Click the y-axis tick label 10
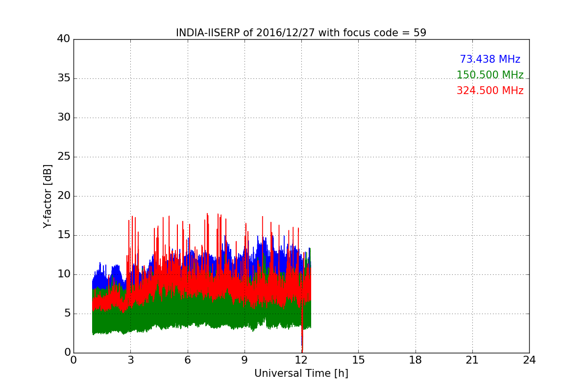 pyautogui.click(x=64, y=274)
